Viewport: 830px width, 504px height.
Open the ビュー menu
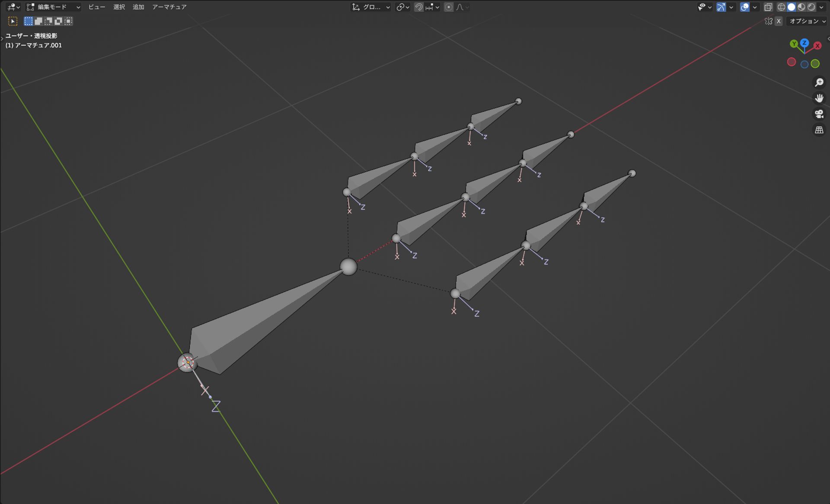click(97, 7)
